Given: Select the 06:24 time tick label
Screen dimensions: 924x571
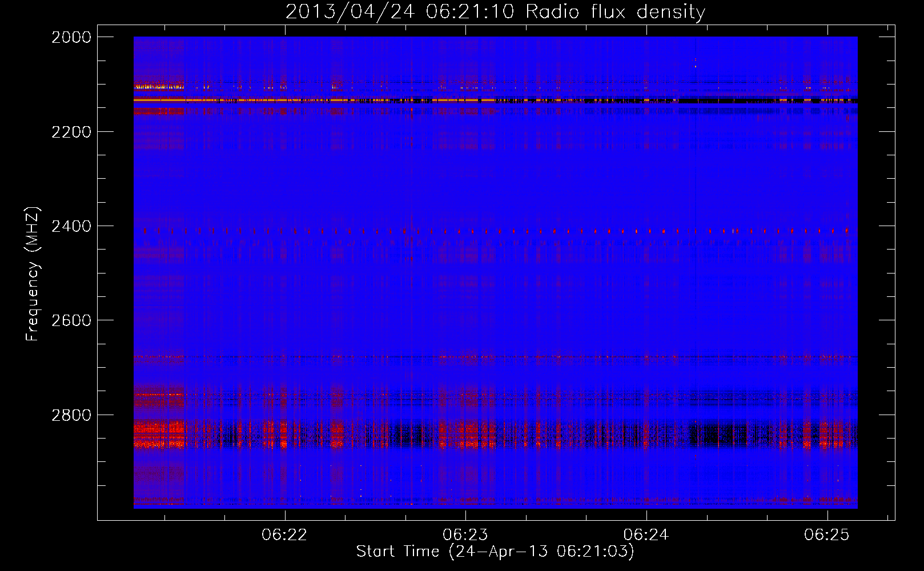Looking at the screenshot, I should 646,535.
